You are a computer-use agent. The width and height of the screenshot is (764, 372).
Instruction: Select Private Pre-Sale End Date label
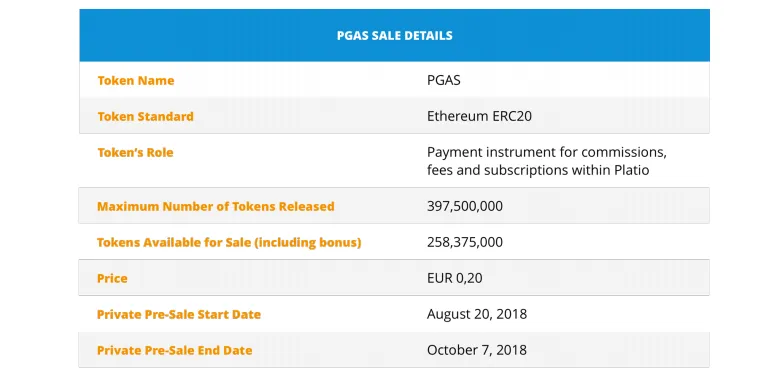(x=174, y=351)
